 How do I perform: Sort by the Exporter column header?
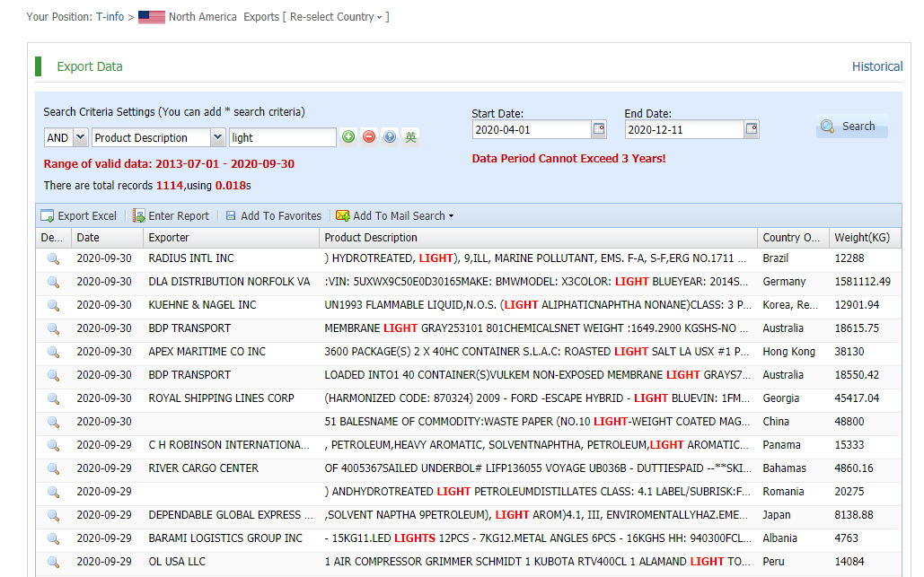[x=169, y=238]
